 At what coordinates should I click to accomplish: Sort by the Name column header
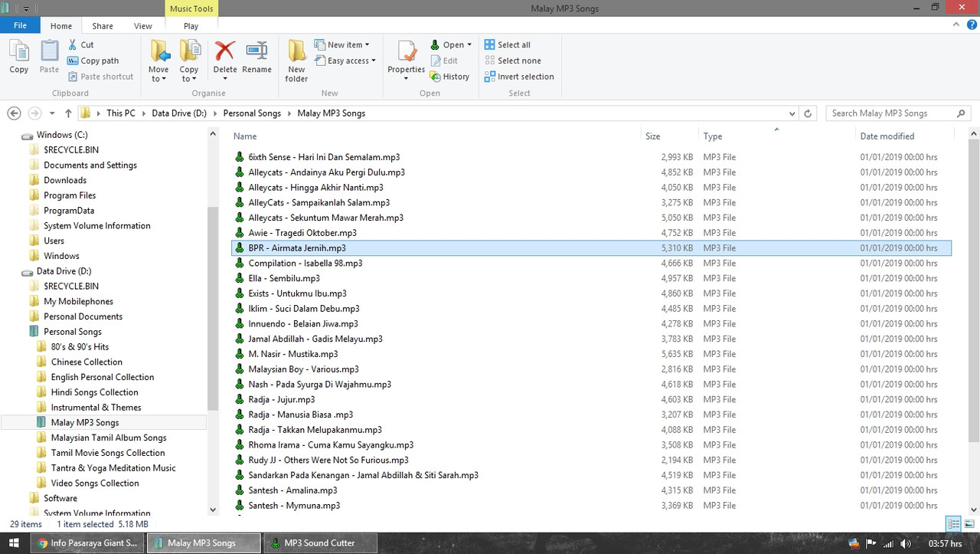pyautogui.click(x=245, y=136)
